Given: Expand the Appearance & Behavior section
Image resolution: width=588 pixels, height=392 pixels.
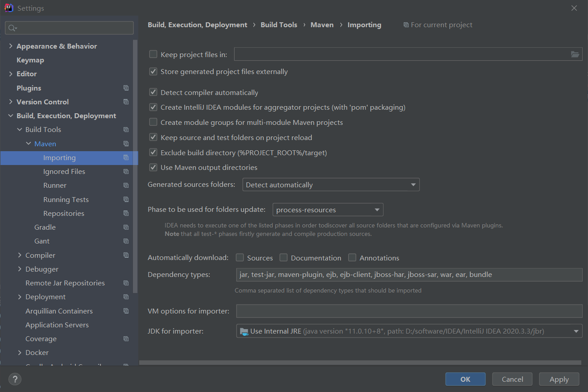Looking at the screenshot, I should pos(11,46).
